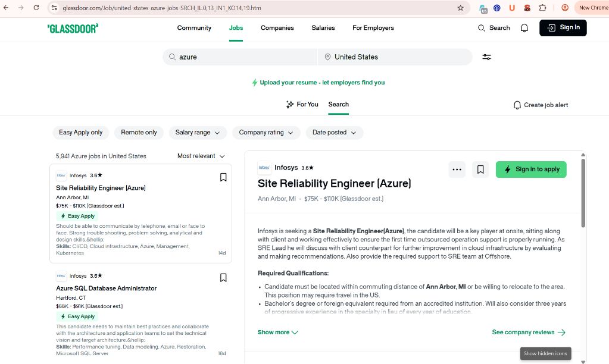Switch to the For You tab
Viewport: 609px width, 364px height.
302,105
